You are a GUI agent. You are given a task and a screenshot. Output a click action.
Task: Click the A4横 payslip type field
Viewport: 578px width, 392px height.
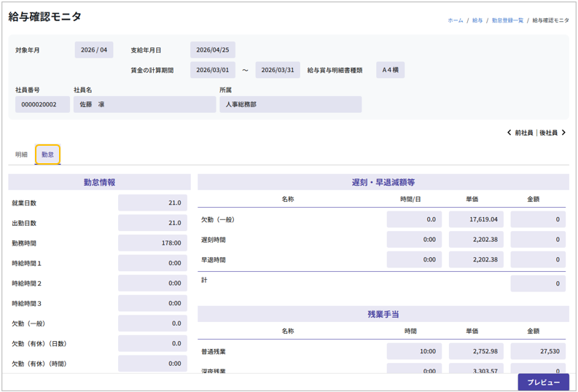(390, 70)
